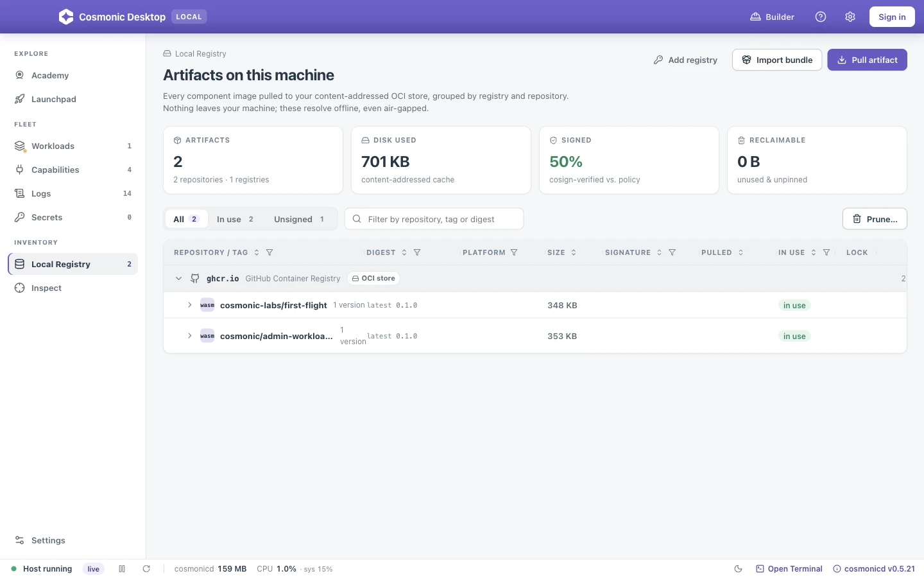The height and width of the screenshot is (578, 924).
Task: Open the Digest column filter
Action: 417,252
